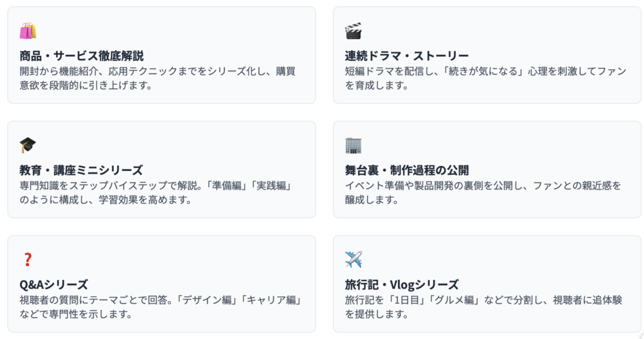Viewport: 644px width, 339px height.
Task: Select the 商品・サービス徹底解説 heading
Action: coord(82,55)
